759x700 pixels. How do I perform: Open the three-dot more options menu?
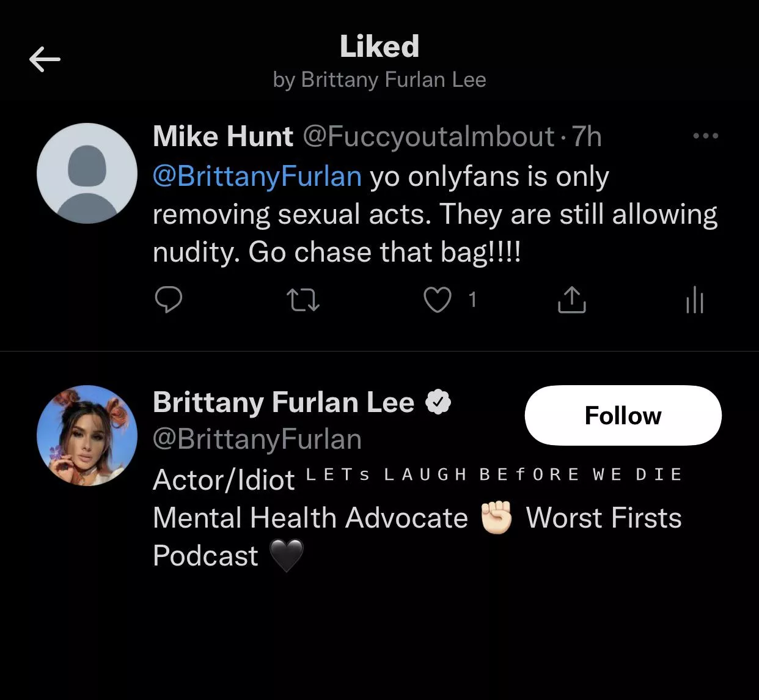click(705, 136)
